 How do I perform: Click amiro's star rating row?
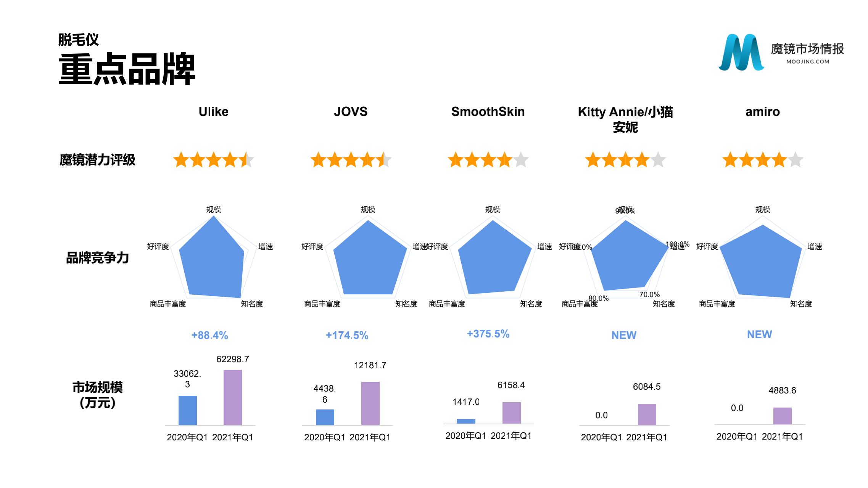763,160
